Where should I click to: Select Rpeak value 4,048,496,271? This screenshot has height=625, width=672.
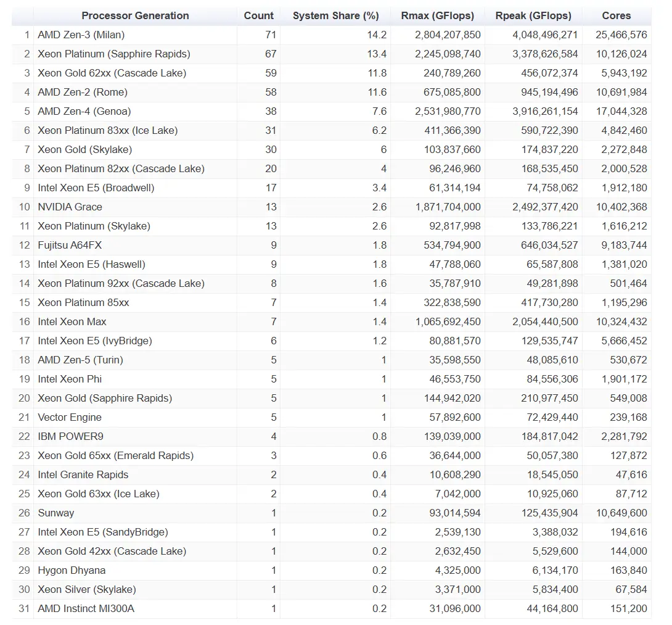coord(545,35)
